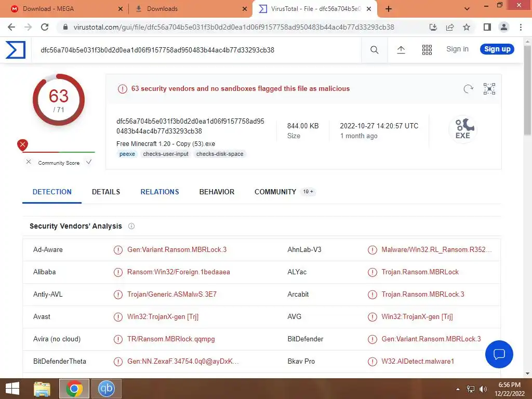Open the blue chat bubble button
The width and height of the screenshot is (532, 399).
(x=499, y=354)
